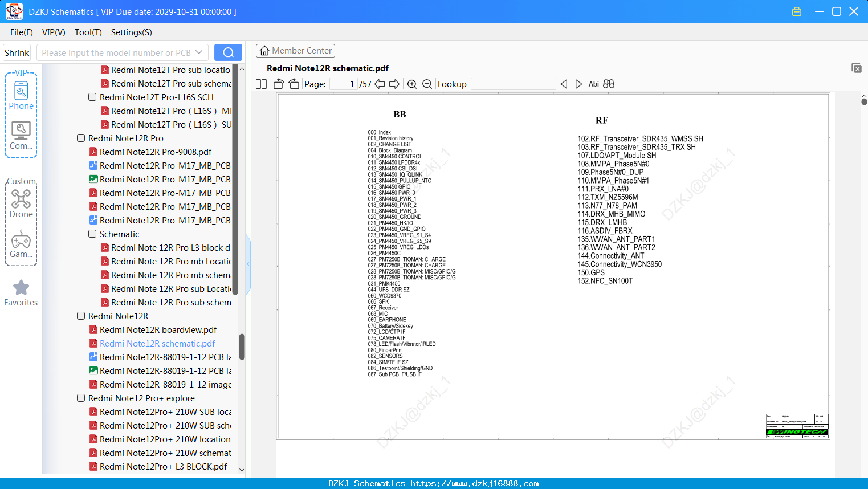Open Redmi Note12R Pro-9008.pdf
Screen dimensions: 868x489
point(150,152)
